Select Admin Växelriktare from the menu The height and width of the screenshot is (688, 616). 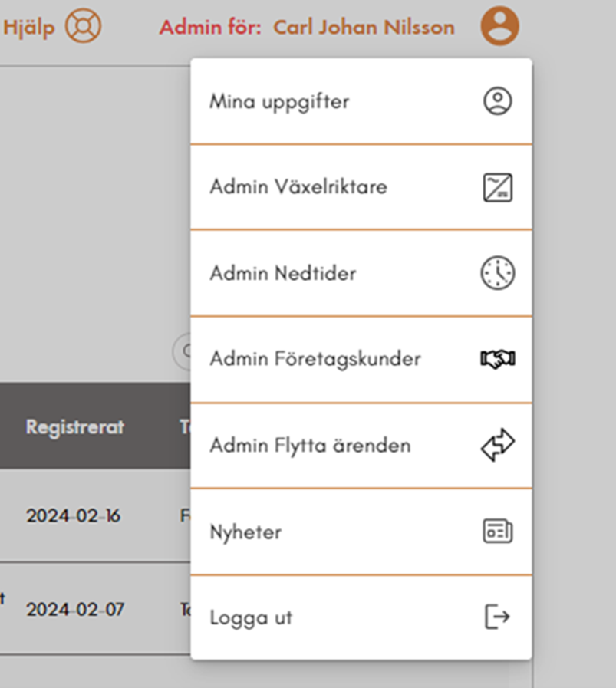click(x=298, y=187)
